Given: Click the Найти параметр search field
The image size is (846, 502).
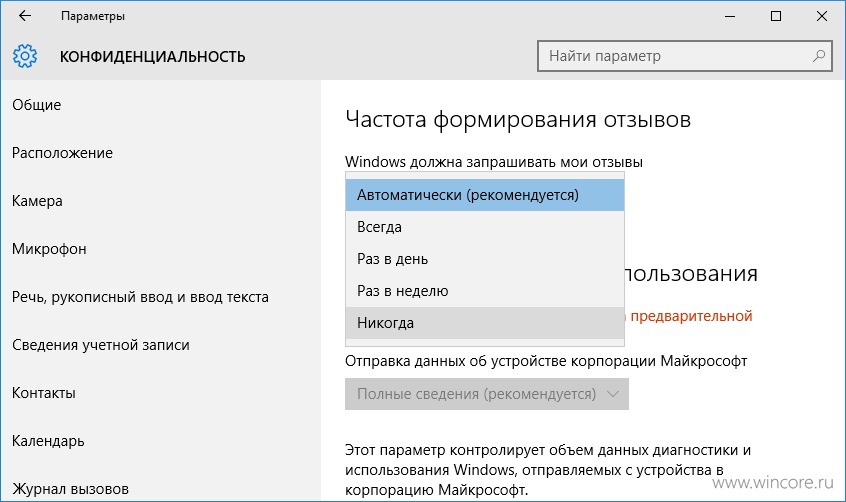Looking at the screenshot, I should [685, 56].
